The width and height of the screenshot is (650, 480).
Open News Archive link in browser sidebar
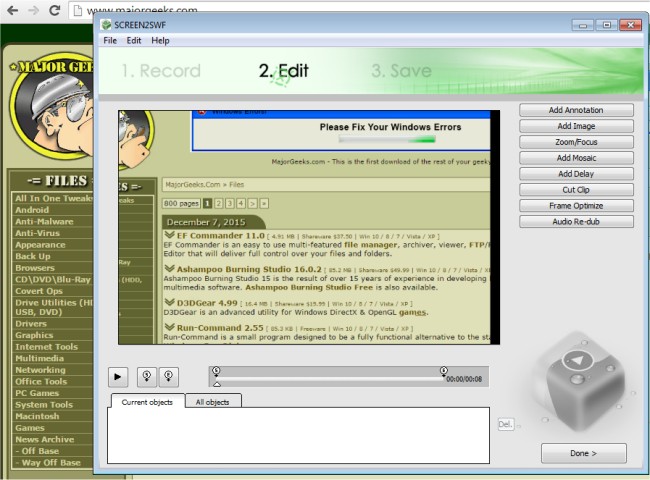coord(44,439)
